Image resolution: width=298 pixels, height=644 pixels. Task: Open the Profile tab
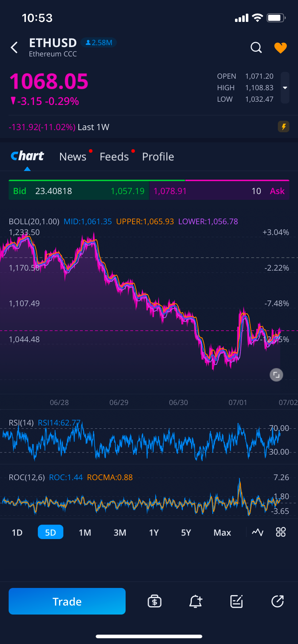tap(158, 157)
